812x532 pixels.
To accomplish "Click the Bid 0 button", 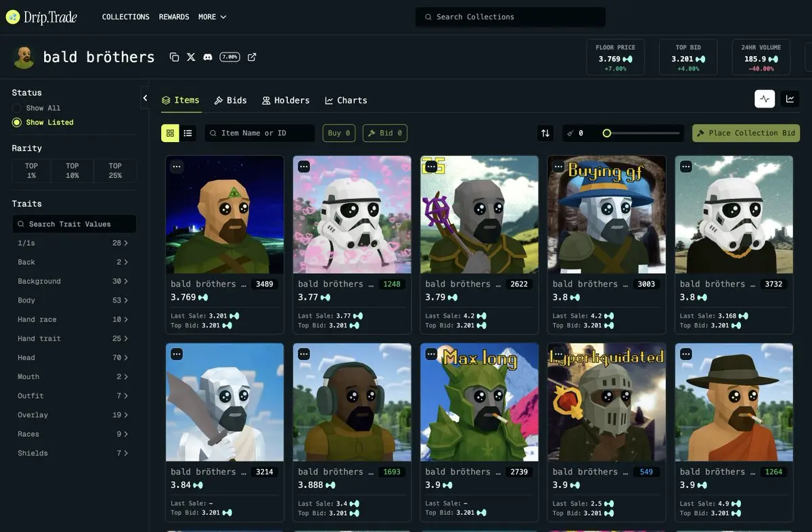I will pyautogui.click(x=385, y=133).
